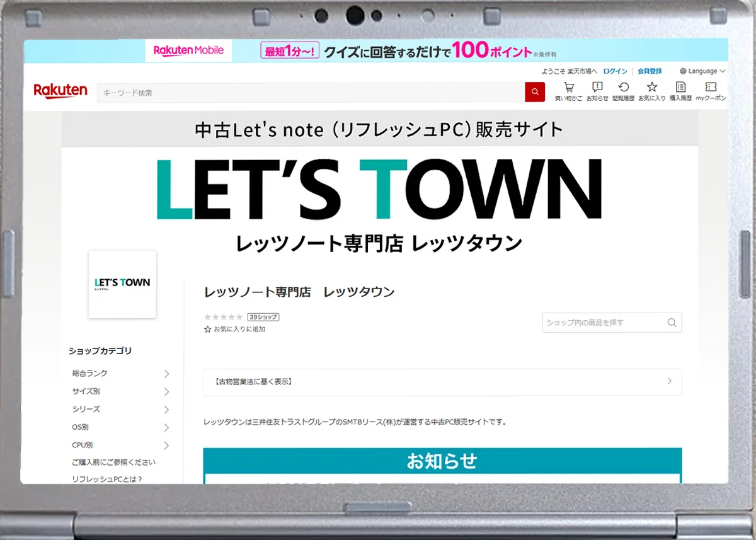Open the 買い物かご shopping cart
Viewport: 756px width, 540px height.
tap(569, 91)
